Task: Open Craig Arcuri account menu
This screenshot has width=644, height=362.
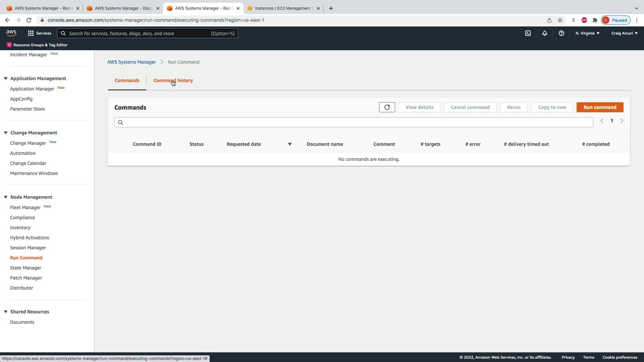Action: (624, 33)
